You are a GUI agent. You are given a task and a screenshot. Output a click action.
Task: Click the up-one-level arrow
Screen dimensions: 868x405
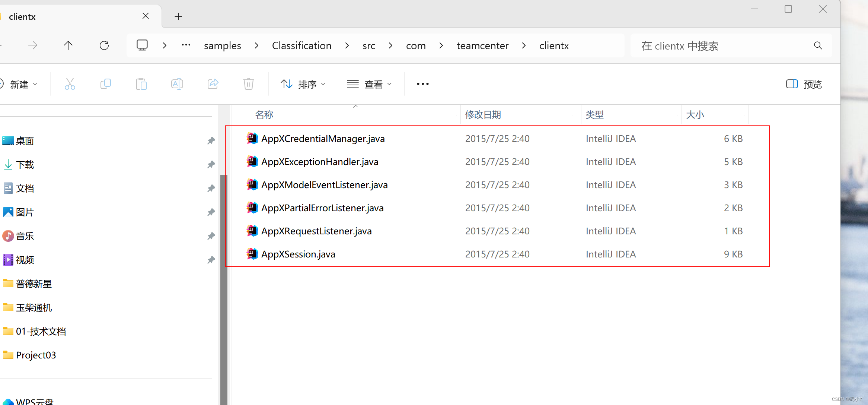pyautogui.click(x=68, y=45)
